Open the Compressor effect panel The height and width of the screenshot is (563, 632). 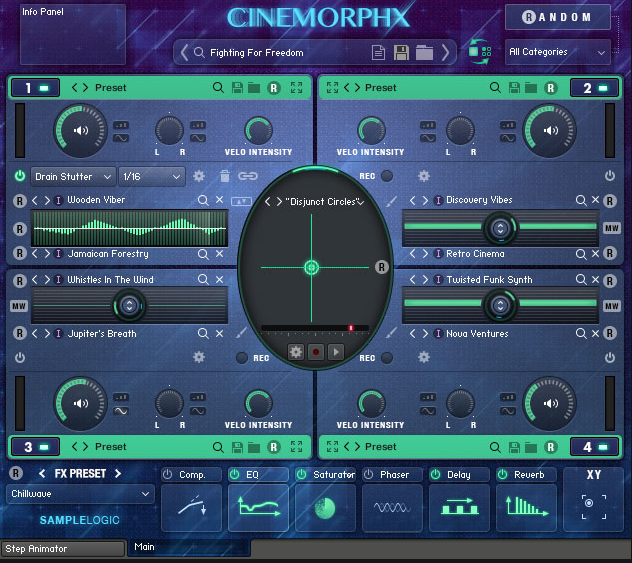pyautogui.click(x=191, y=508)
